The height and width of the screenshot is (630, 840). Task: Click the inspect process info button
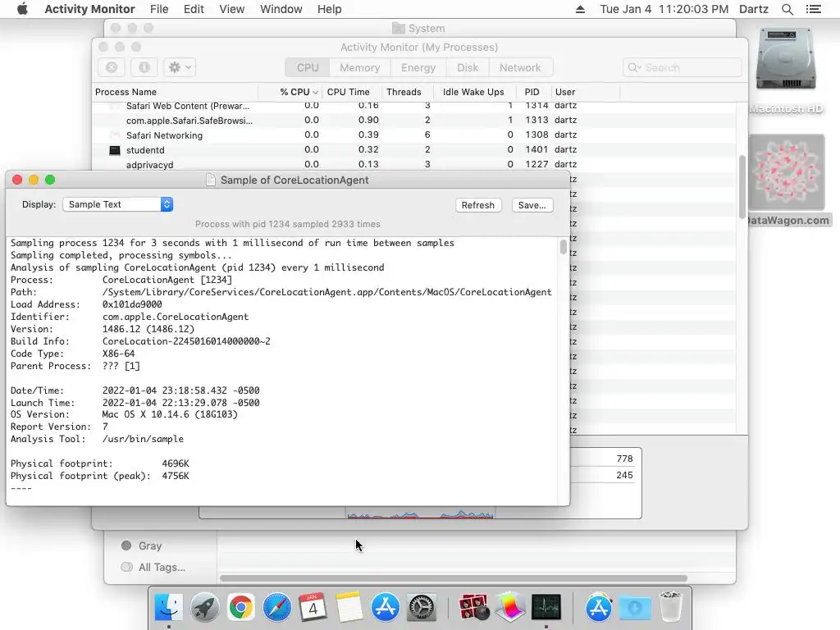144,67
